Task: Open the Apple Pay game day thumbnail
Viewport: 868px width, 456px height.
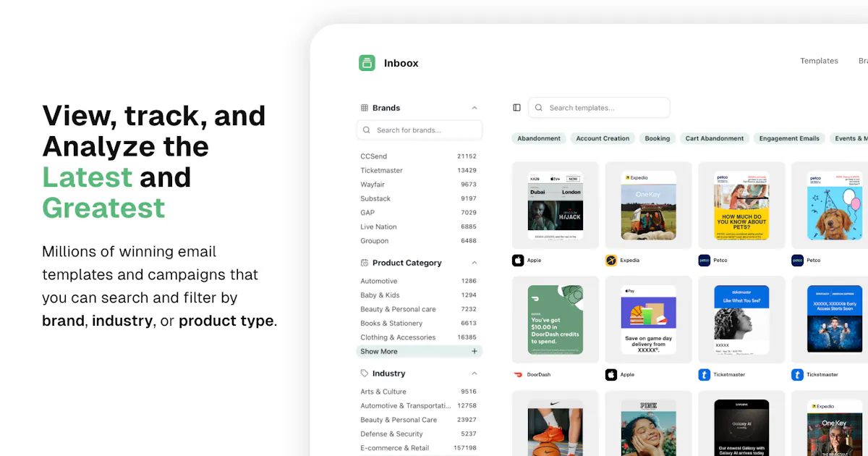Action: click(x=649, y=320)
